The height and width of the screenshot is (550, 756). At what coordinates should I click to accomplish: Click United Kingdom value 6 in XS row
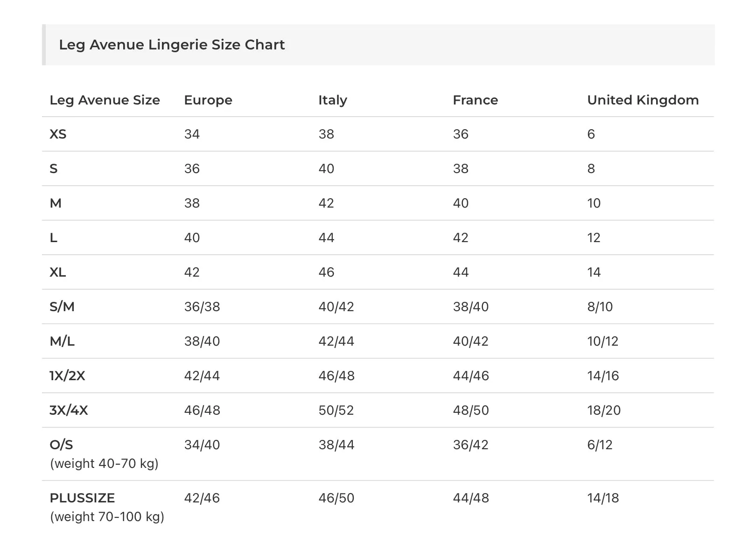pyautogui.click(x=591, y=134)
